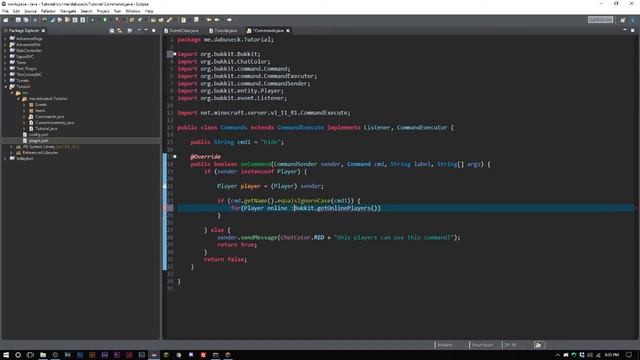Click the error marker on line 24
Viewport: 640px width, 360px height.
(x=165, y=208)
